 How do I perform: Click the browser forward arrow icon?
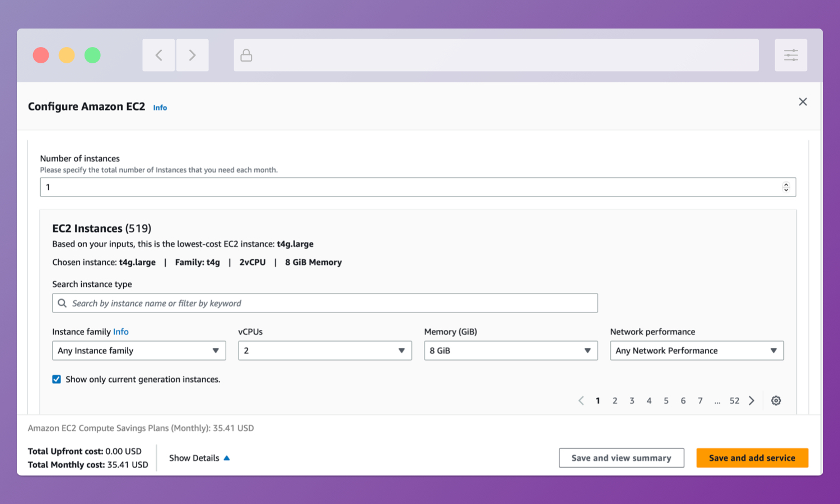[x=192, y=55]
